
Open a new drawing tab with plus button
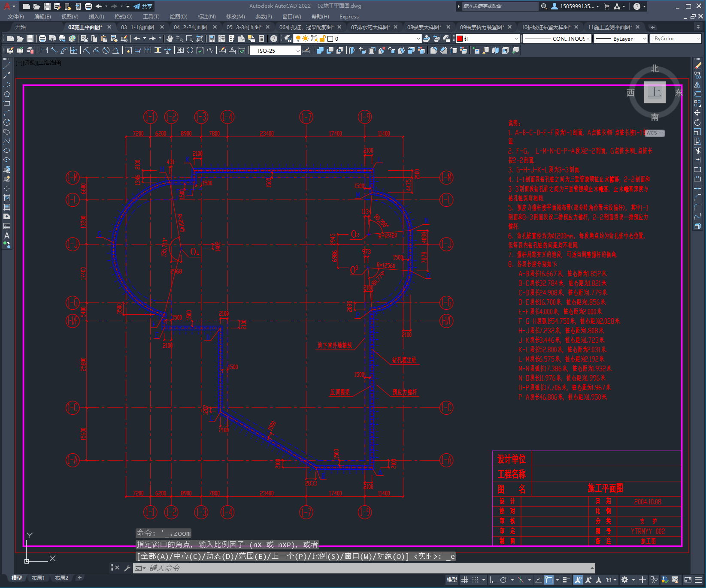pos(653,27)
